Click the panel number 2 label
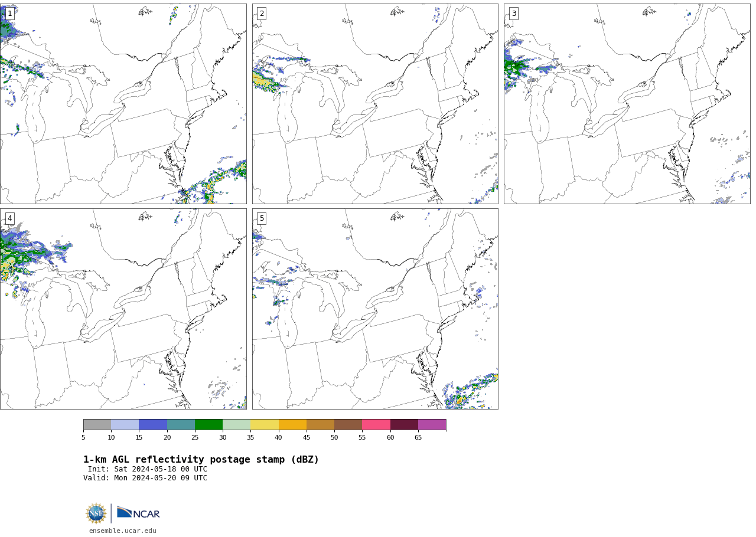The image size is (756, 537). point(262,14)
